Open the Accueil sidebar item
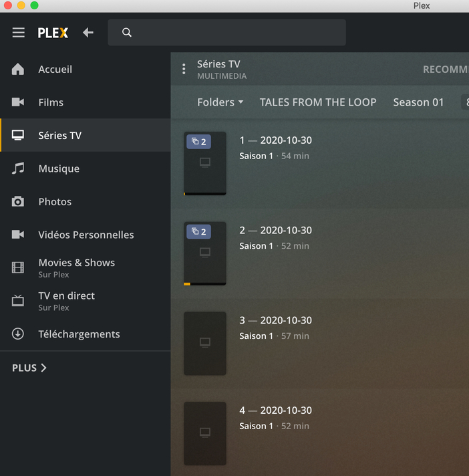 pyautogui.click(x=86, y=69)
